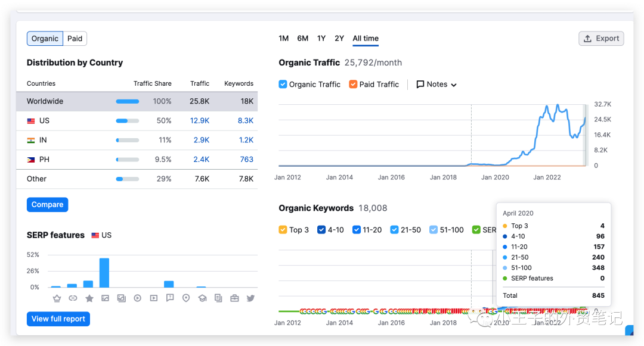Image resolution: width=644 pixels, height=346 pixels.
Task: Click the crown SERP feature icon
Action: click(x=57, y=298)
